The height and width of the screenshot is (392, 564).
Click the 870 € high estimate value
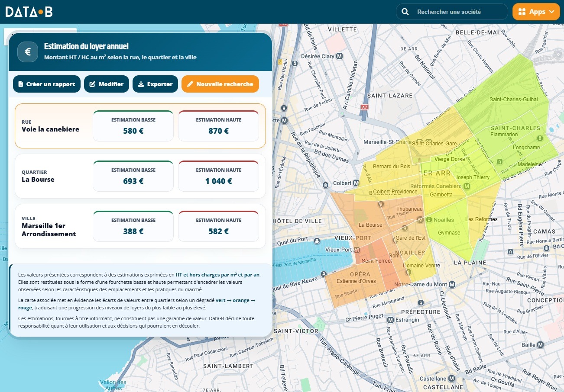point(219,131)
